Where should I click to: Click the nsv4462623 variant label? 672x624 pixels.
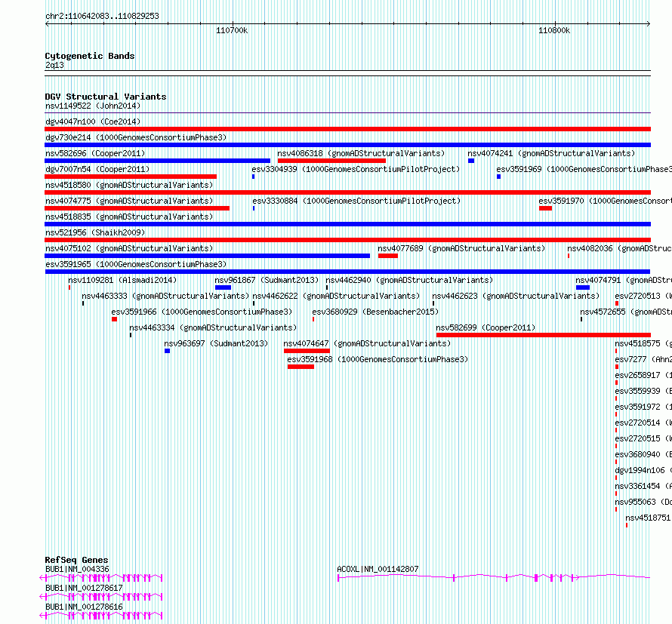tap(516, 296)
